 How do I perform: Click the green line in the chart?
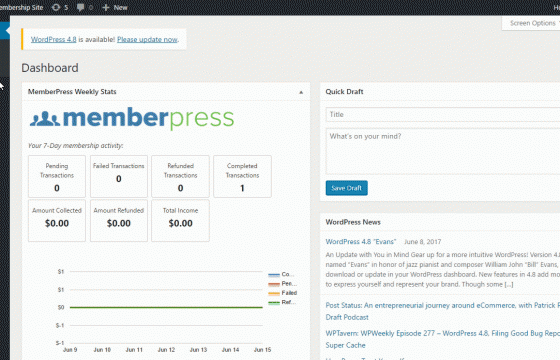click(166, 307)
